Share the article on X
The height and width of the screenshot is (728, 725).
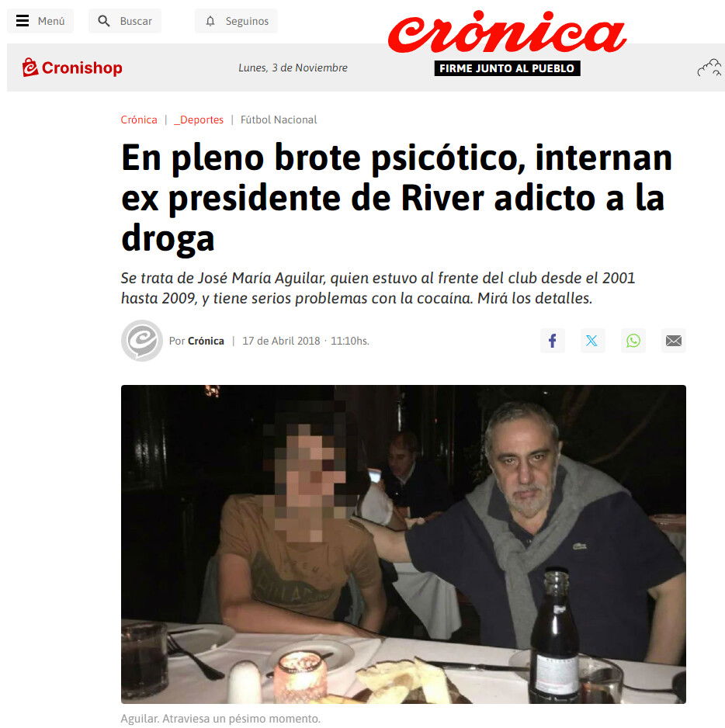point(592,341)
